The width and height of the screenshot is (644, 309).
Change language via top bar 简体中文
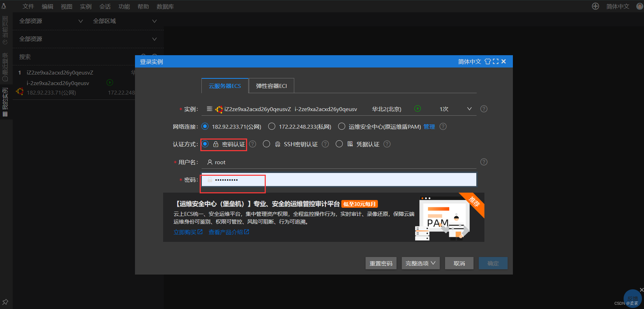618,6
